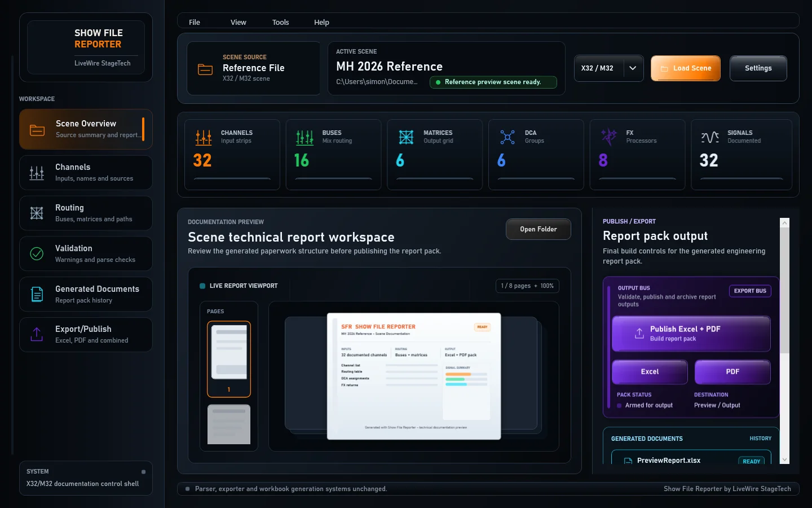Screen dimensions: 812x508
Task: Select the second page thumbnail
Action: (x=229, y=424)
